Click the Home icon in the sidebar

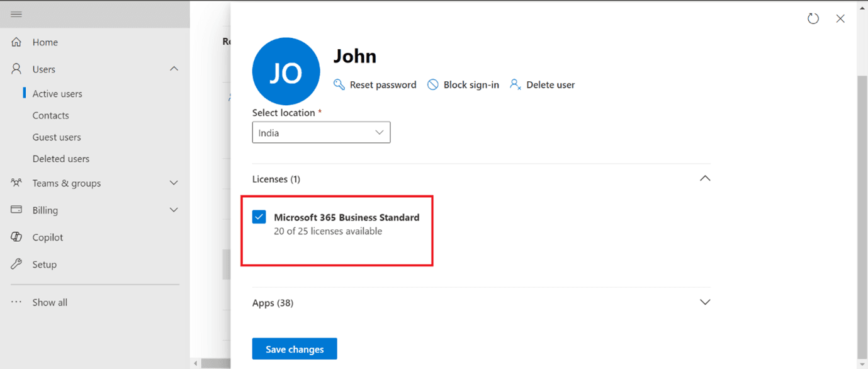click(16, 42)
